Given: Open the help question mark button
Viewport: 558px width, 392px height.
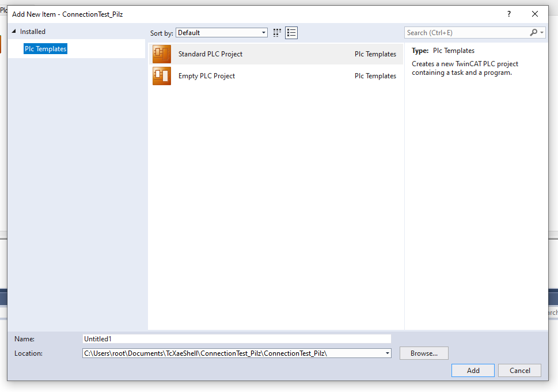Looking at the screenshot, I should click(509, 14).
